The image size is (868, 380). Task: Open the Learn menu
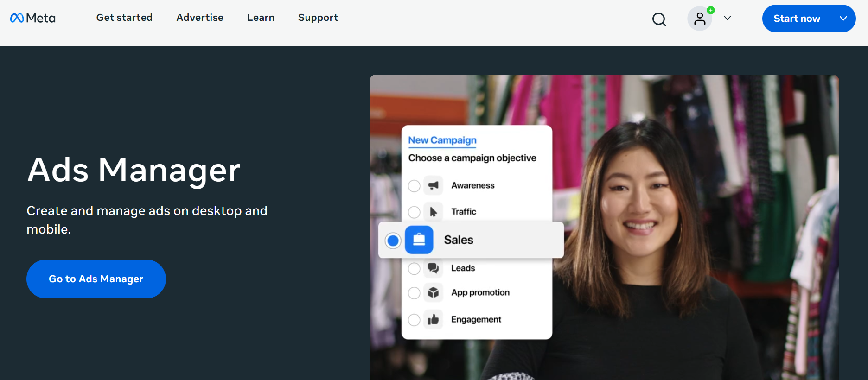[x=261, y=18]
